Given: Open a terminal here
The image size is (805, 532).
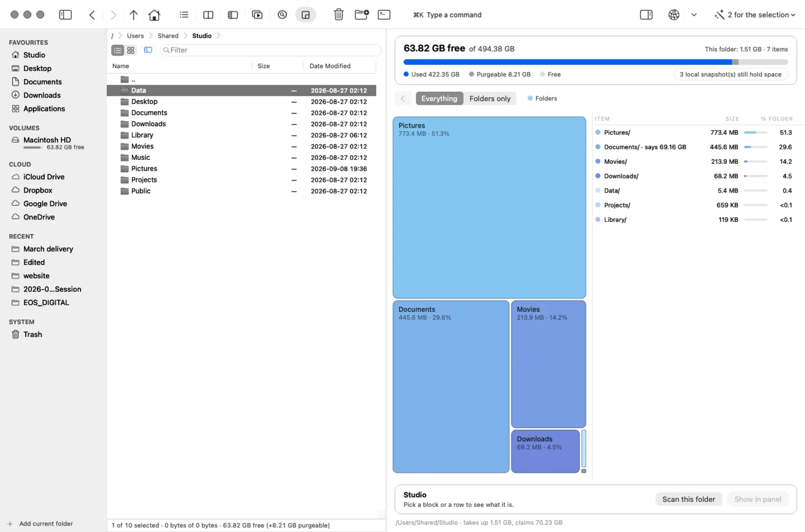Looking at the screenshot, I should coord(384,15).
